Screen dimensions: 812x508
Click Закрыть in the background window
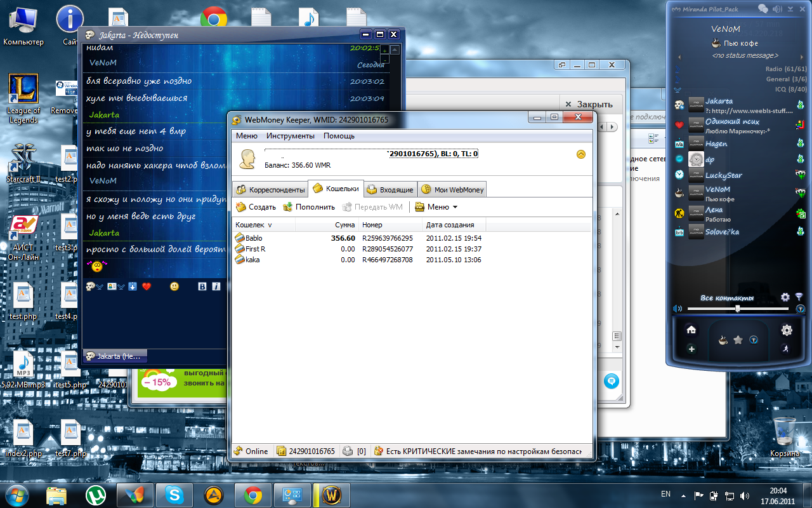tap(589, 104)
